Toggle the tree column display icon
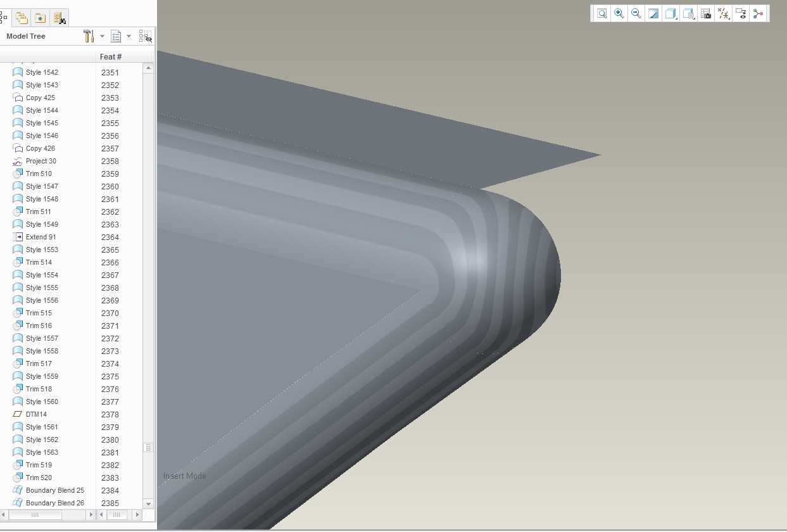This screenshot has width=787, height=532. tap(146, 36)
